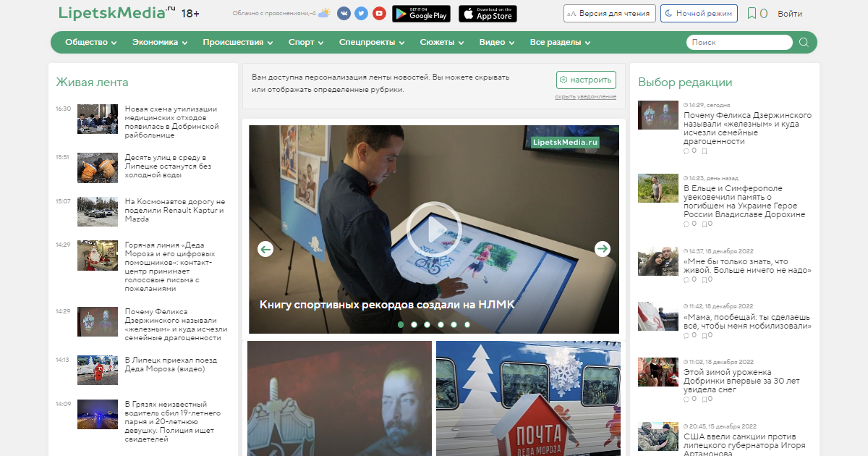This screenshot has width=868, height=456.
Task: Select the fifth slider dot
Action: coord(454,325)
